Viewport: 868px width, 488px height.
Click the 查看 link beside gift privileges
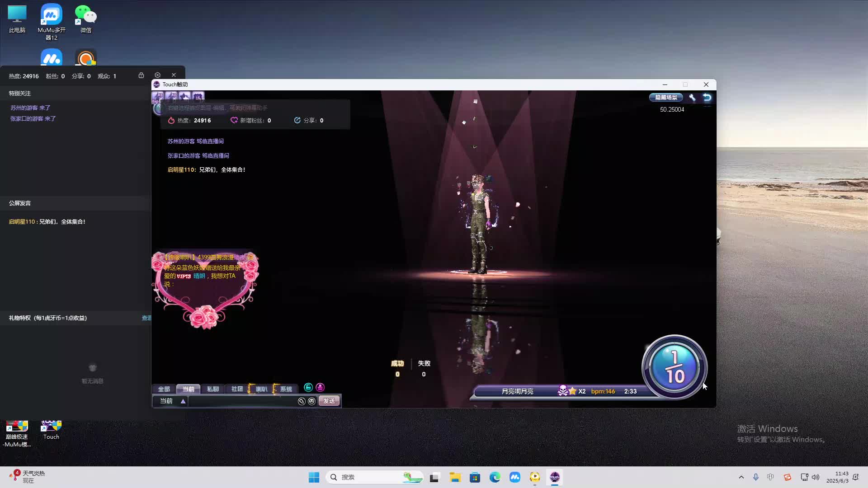[x=146, y=318]
